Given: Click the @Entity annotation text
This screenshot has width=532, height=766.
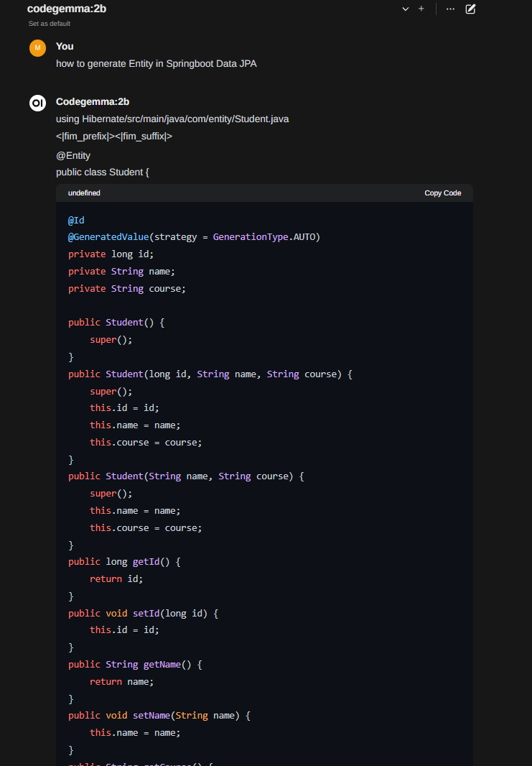Looking at the screenshot, I should click(73, 155).
